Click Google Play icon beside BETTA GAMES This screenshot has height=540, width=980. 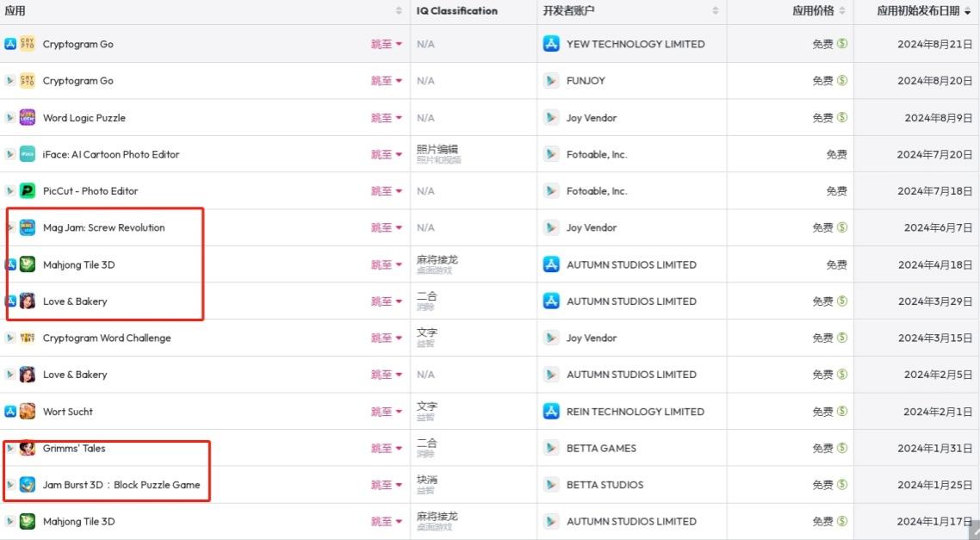(x=551, y=448)
